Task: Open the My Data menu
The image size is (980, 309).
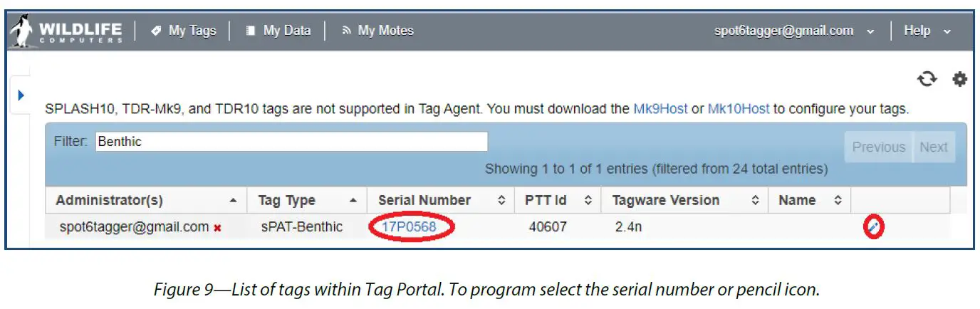Action: pyautogui.click(x=278, y=31)
